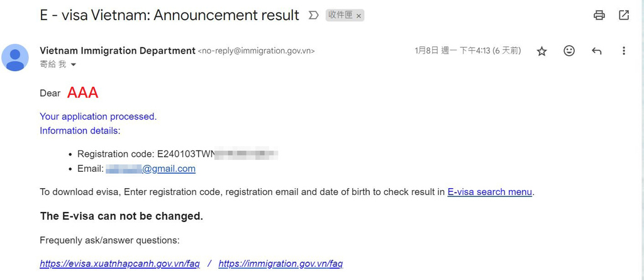Open the evisa.xuatnhapcanh.gov.vn/faq link
Image resolution: width=644 pixels, height=280 pixels.
(x=119, y=264)
